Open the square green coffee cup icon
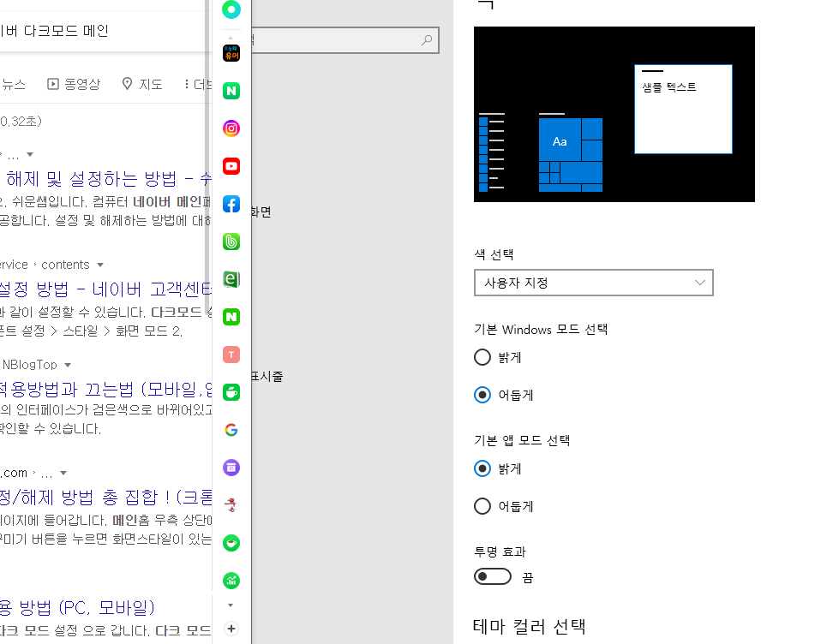Viewport: 827px width, 644px height. click(231, 392)
